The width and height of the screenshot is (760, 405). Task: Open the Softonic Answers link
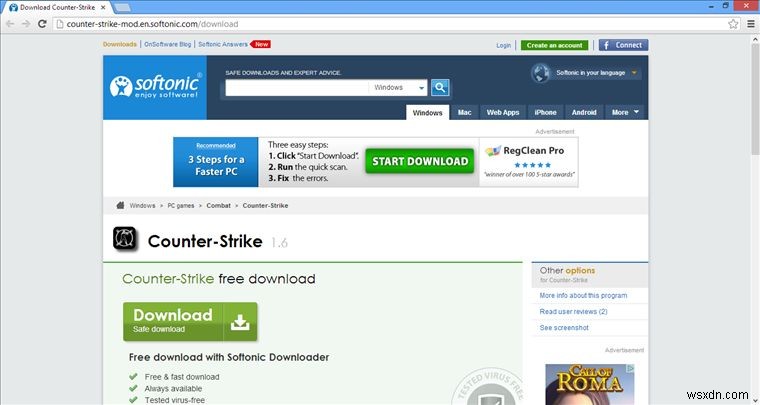[223, 44]
